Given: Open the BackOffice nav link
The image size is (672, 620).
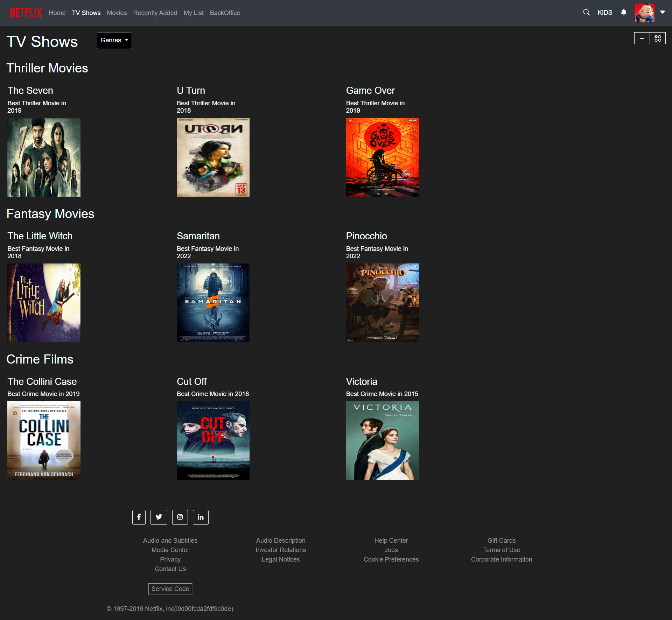Looking at the screenshot, I should click(x=225, y=13).
